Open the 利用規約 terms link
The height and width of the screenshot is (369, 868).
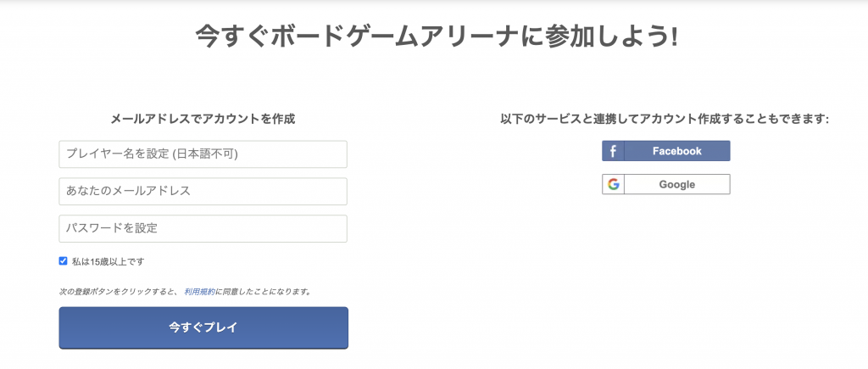[200, 292]
